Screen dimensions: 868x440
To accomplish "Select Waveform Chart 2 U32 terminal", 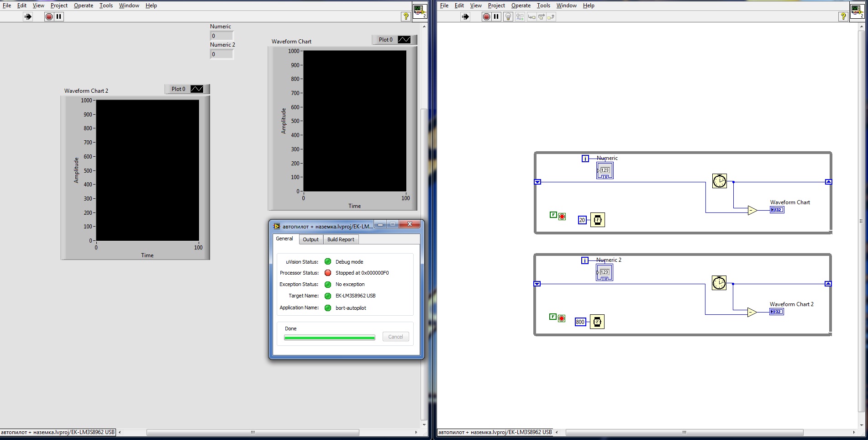I will (x=777, y=312).
